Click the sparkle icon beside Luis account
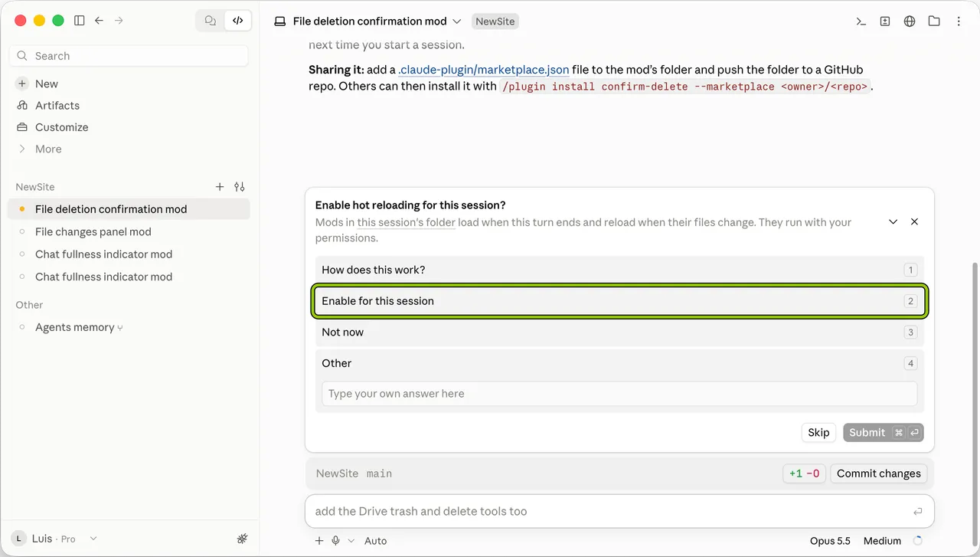980x557 pixels. tap(243, 539)
